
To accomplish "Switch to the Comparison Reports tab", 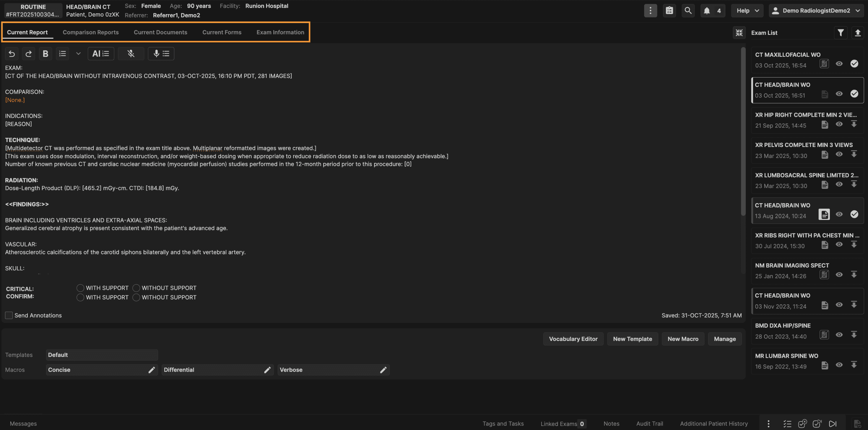I will [91, 32].
